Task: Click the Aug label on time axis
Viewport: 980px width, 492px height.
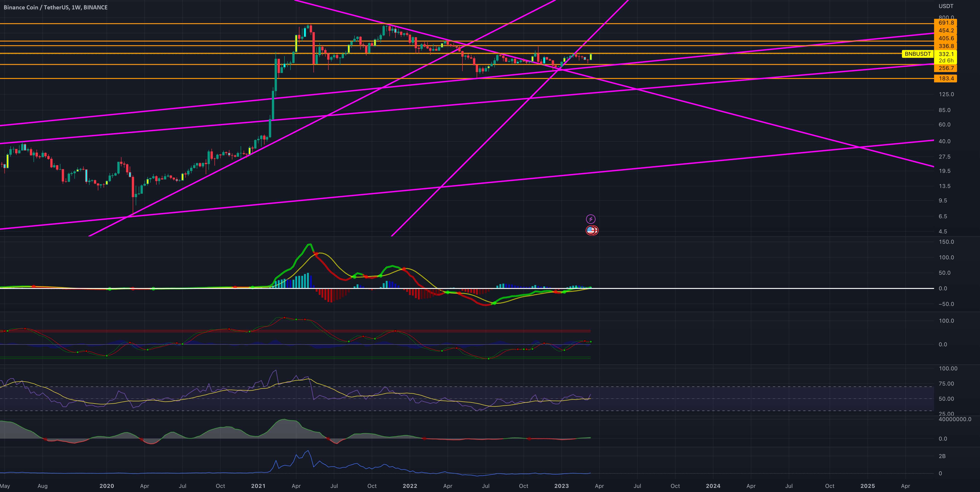Action: click(x=43, y=486)
